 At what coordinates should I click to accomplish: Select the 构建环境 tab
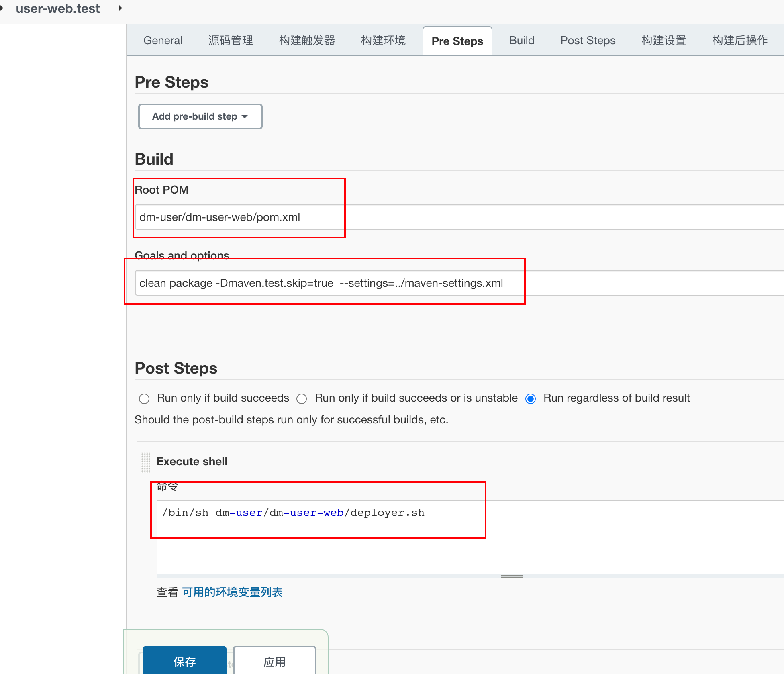point(383,41)
